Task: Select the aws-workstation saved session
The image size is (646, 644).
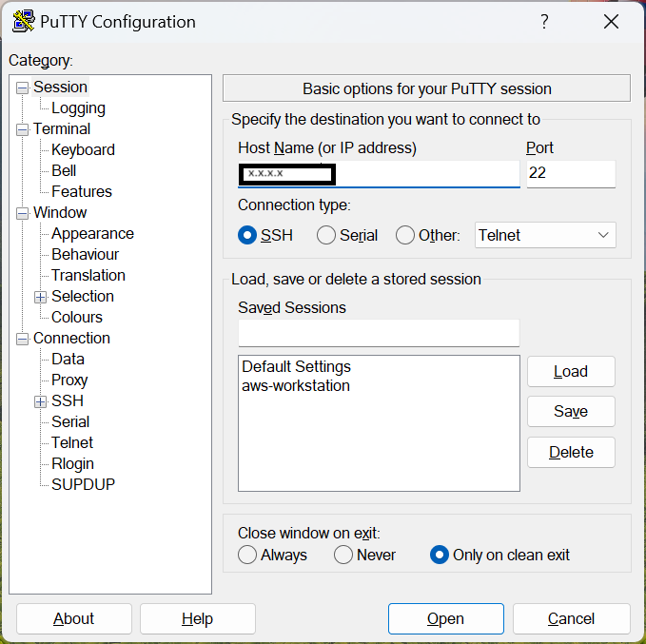Action: [296, 386]
